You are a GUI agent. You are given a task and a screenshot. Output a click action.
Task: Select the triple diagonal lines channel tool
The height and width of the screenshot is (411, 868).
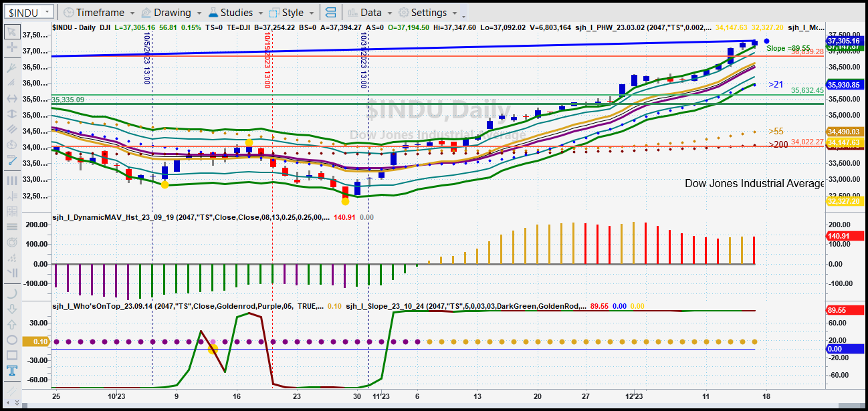click(11, 130)
